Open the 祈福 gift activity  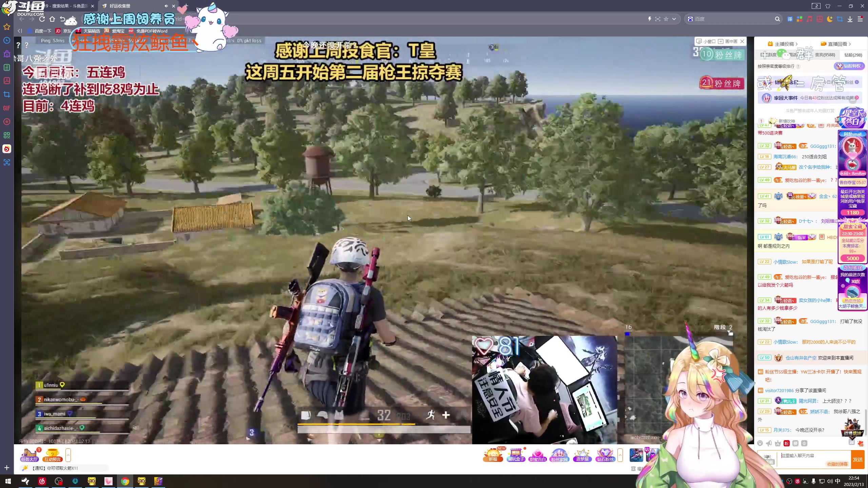(493, 455)
